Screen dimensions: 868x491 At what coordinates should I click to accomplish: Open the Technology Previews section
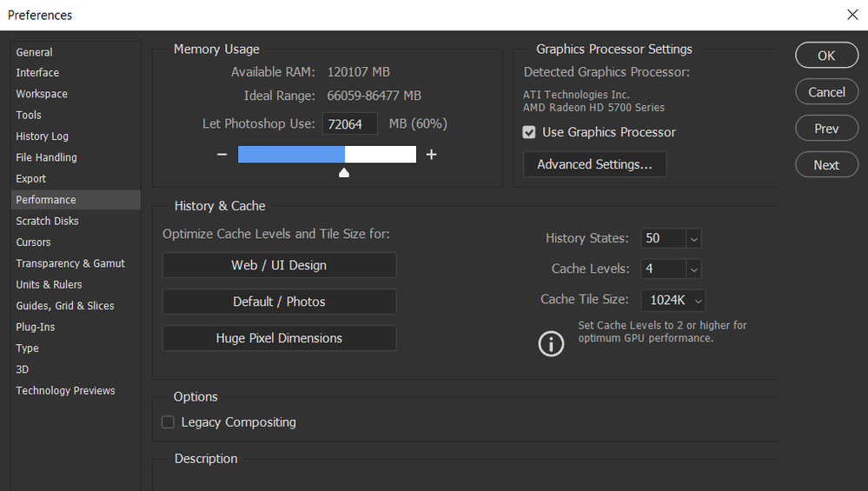coord(65,390)
